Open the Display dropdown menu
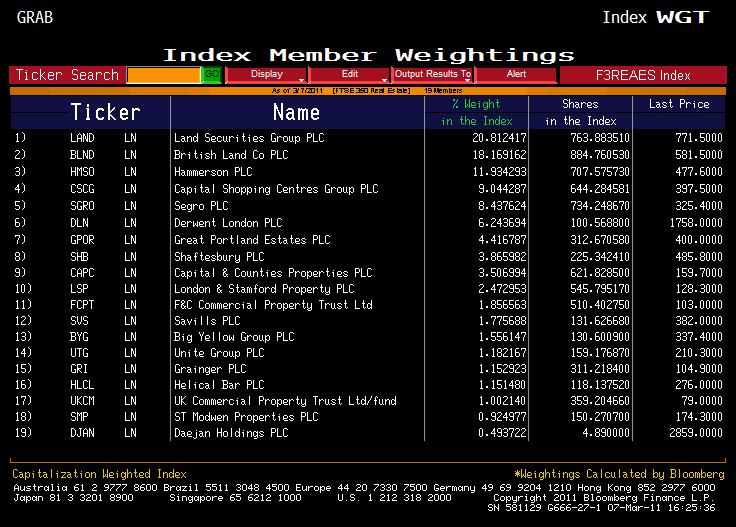This screenshot has width=736, height=527. pyautogui.click(x=266, y=75)
